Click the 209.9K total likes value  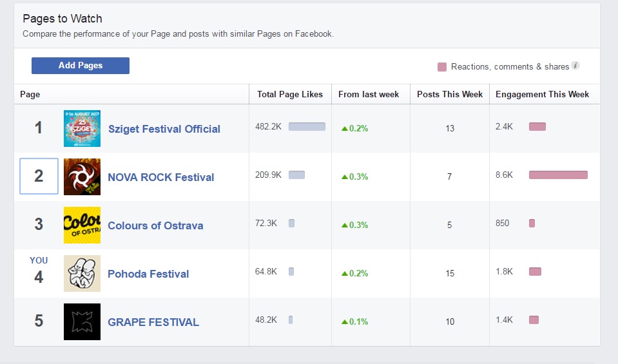pos(269,175)
